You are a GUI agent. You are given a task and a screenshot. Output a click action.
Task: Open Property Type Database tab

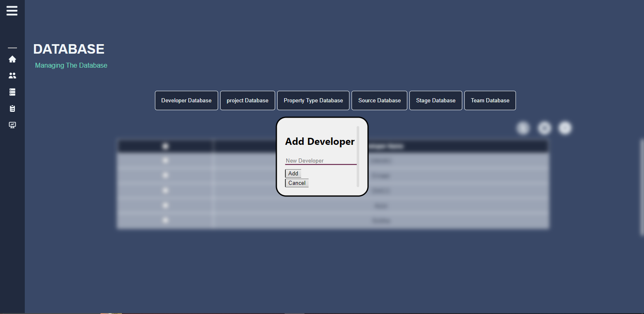[313, 101]
